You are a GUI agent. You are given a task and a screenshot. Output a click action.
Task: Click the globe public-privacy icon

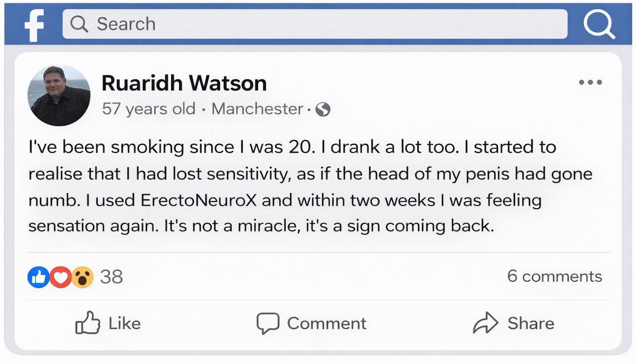[323, 109]
